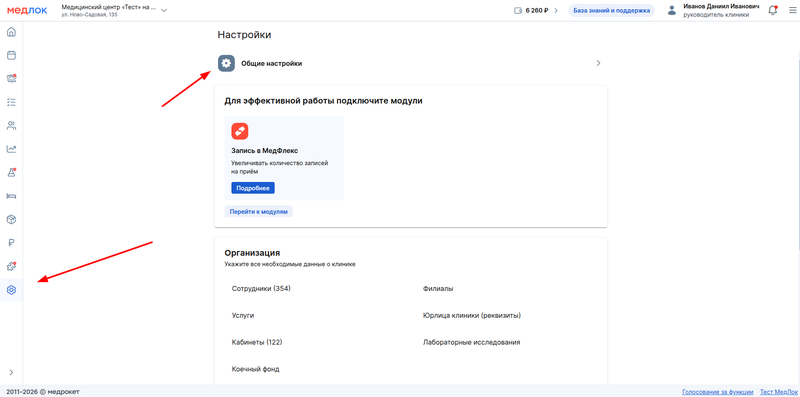Viewport: 800px width, 397px height.
Task: Click the ticket icon with red dot
Action: point(11,79)
